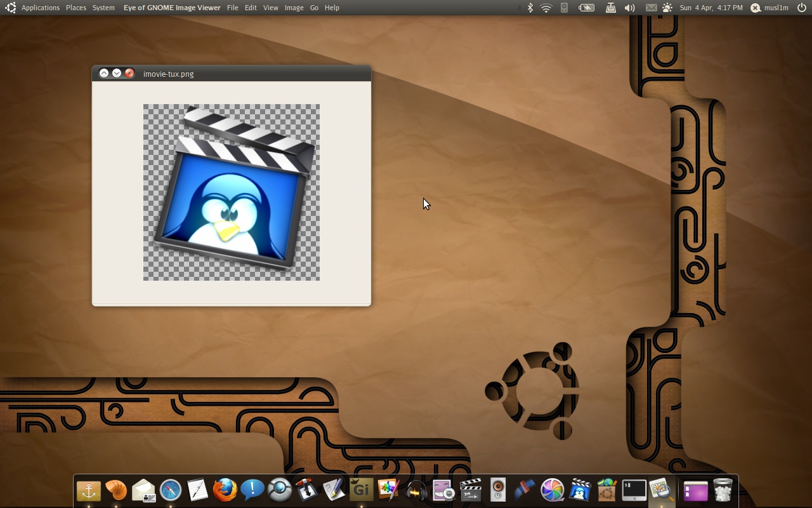Screen dimensions: 812x508
Task: Open the pen and paper writer icon
Action: point(334,490)
